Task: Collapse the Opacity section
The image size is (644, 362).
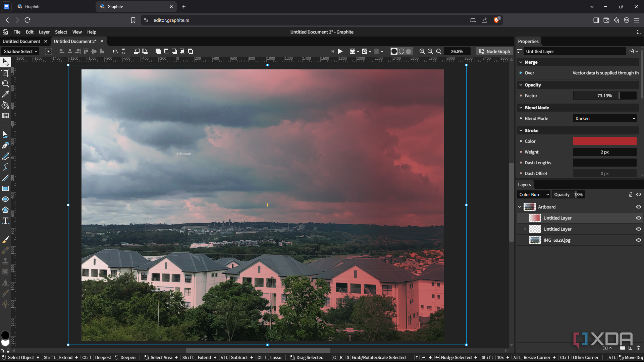Action: pos(521,85)
